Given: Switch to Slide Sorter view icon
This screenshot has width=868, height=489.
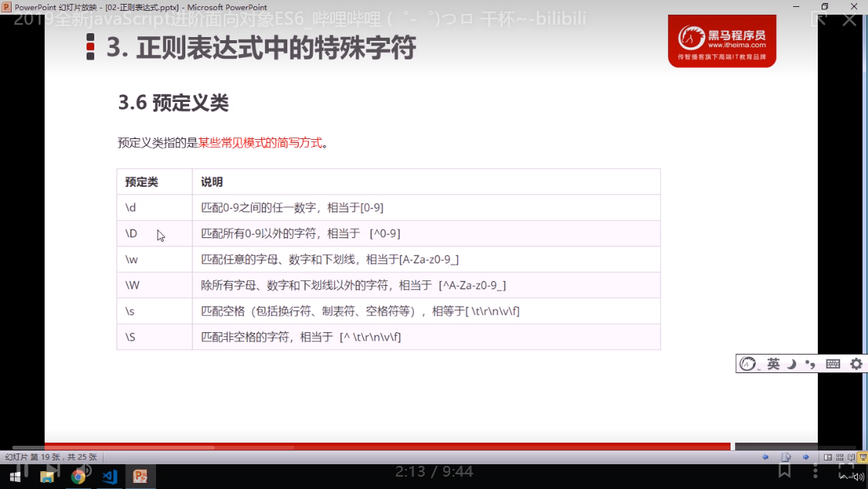Looking at the screenshot, I should pyautogui.click(x=839, y=457).
